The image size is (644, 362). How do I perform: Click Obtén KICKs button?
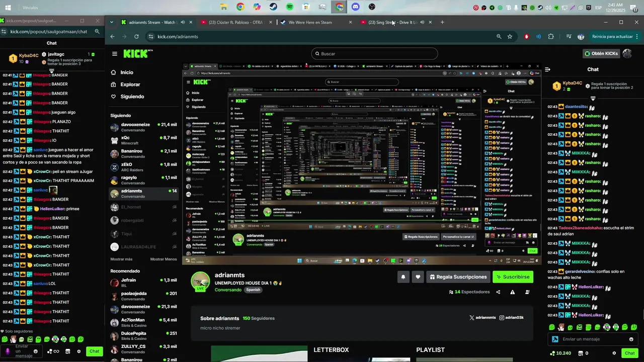pos(601,54)
